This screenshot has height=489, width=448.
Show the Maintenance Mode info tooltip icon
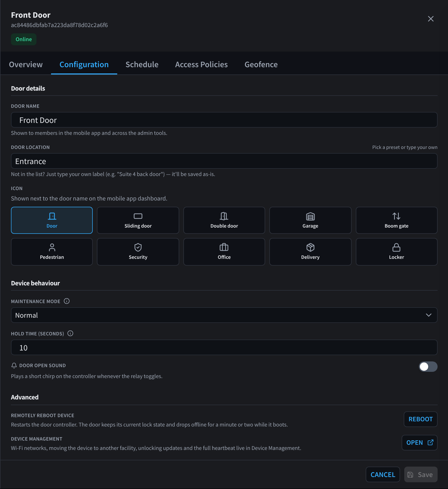(67, 301)
